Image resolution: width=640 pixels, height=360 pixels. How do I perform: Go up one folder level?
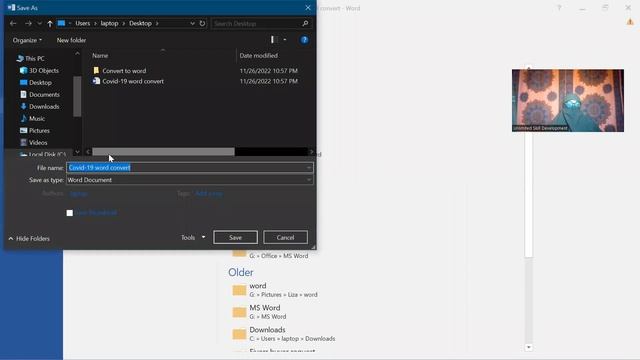(x=49, y=24)
